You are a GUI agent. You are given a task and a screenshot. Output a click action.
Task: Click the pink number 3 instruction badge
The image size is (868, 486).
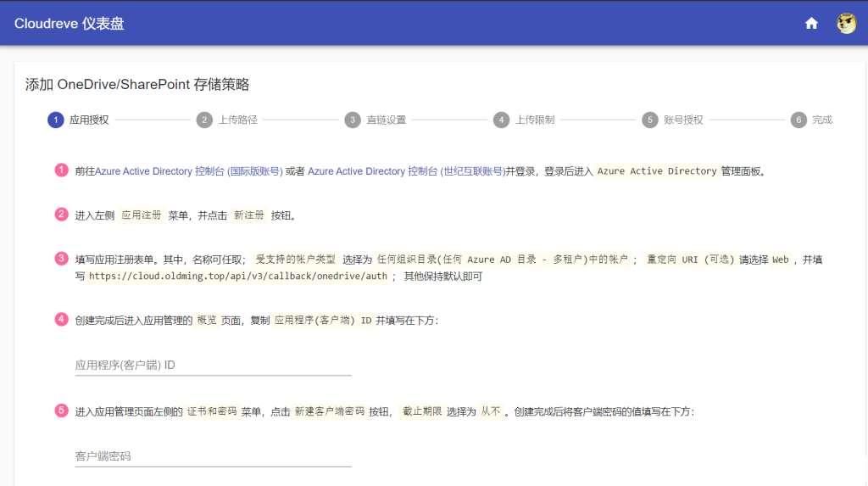pyautogui.click(x=62, y=259)
